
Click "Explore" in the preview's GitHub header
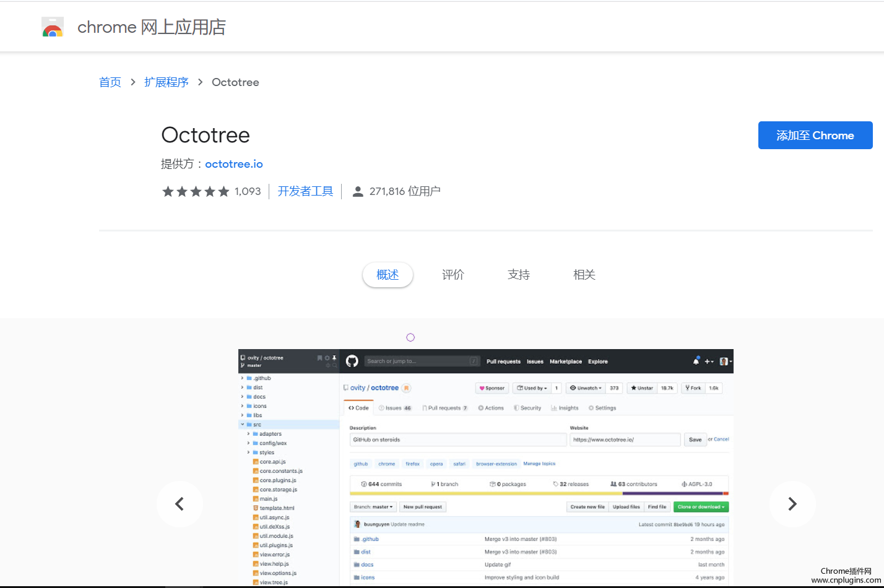point(598,361)
